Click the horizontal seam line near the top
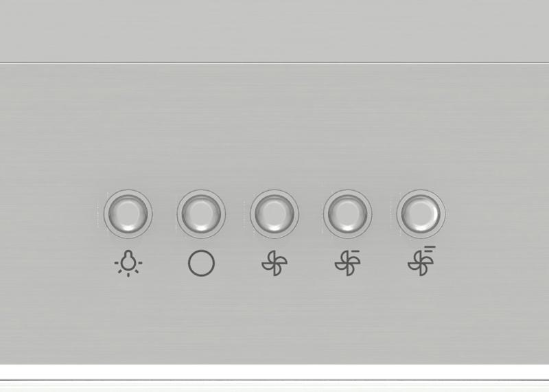This screenshot has height=392, width=549. [274, 63]
